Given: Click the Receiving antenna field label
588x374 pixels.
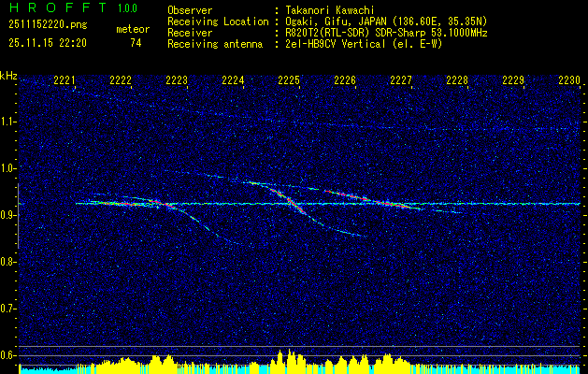Looking at the screenshot, I should (215, 44).
